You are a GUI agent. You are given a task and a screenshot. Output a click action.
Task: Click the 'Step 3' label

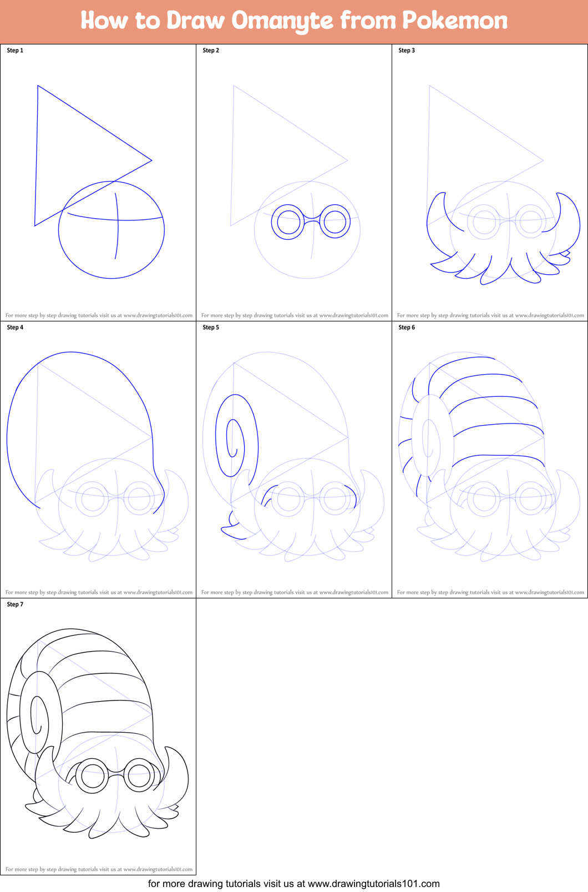coord(407,51)
